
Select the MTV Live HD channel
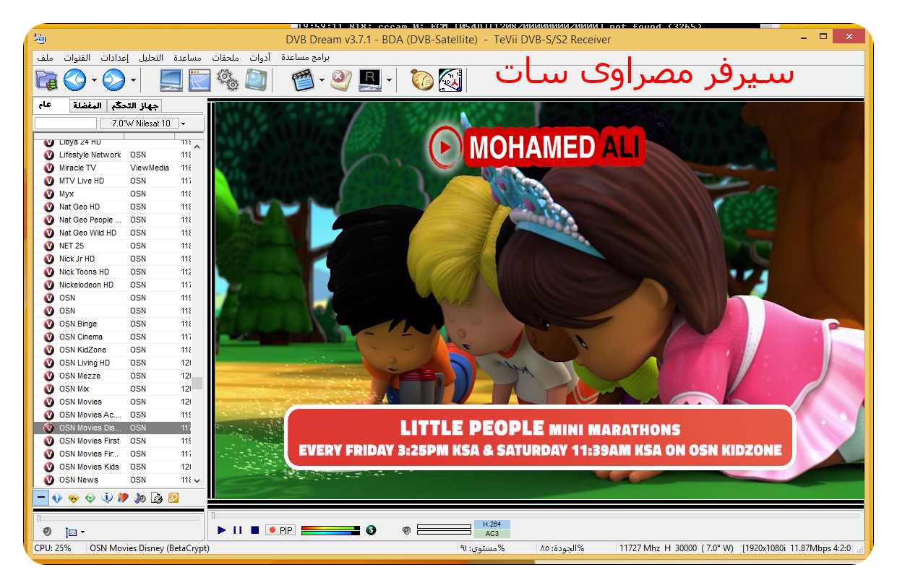point(113,181)
